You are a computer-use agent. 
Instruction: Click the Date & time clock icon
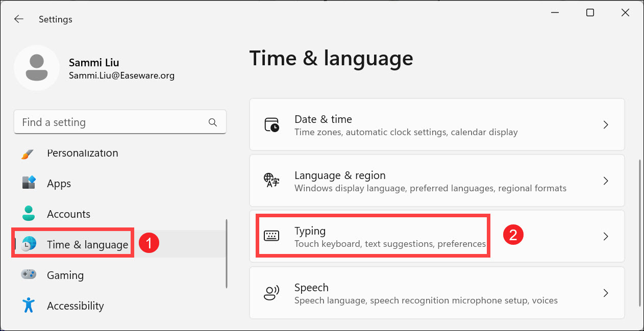[271, 125]
